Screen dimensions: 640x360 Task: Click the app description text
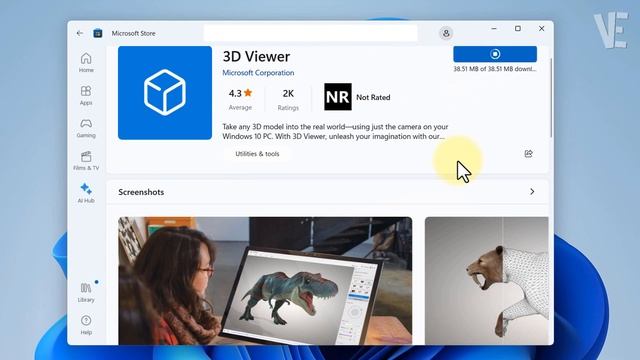pos(335,131)
